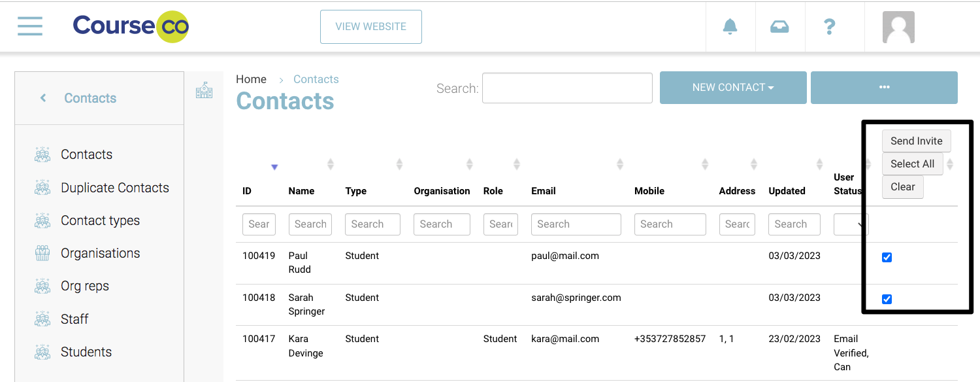The image size is (980, 382).
Task: Open Duplicate Contacts in the sidebar
Action: (114, 188)
